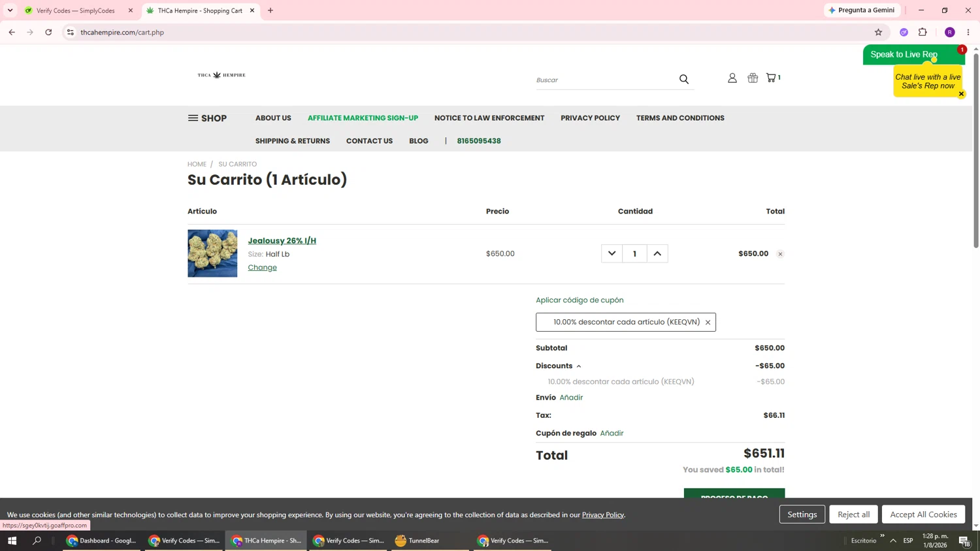This screenshot has height=551, width=980.
Task: Open the Windows Start menu
Action: tap(12, 541)
